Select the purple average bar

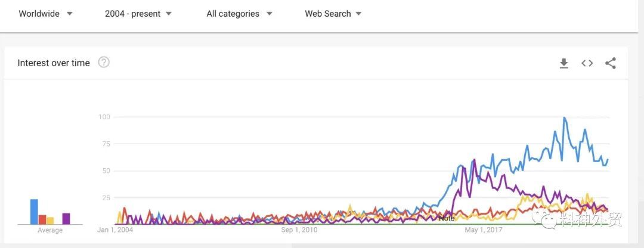(66, 219)
